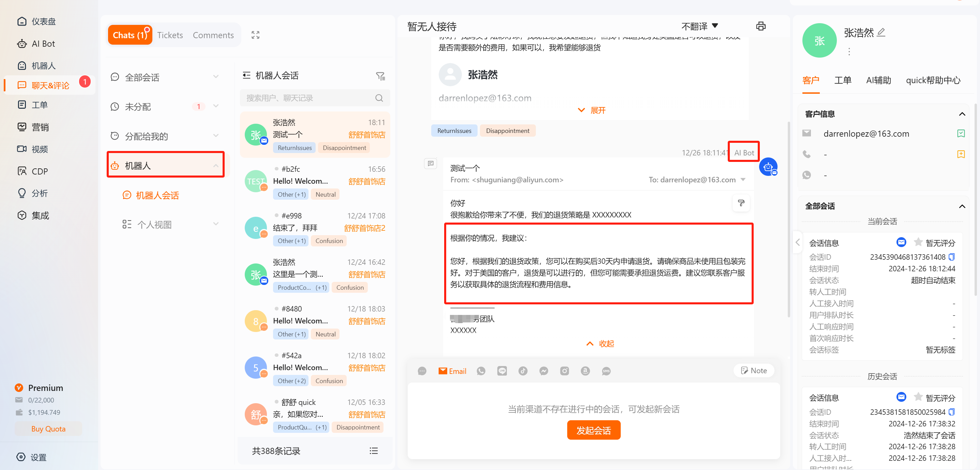Screen dimensions: 980x470
Task: Click the yellow add phone icon
Action: click(x=961, y=154)
